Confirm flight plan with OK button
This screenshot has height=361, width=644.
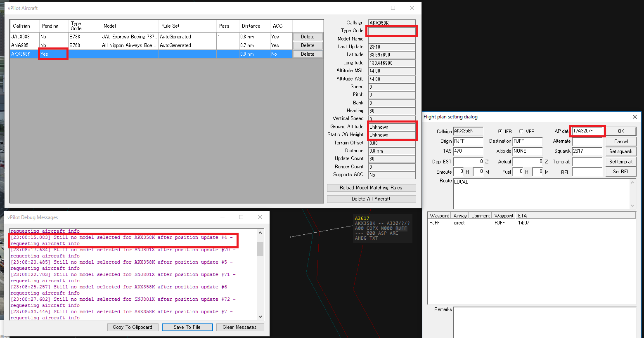[x=621, y=131]
